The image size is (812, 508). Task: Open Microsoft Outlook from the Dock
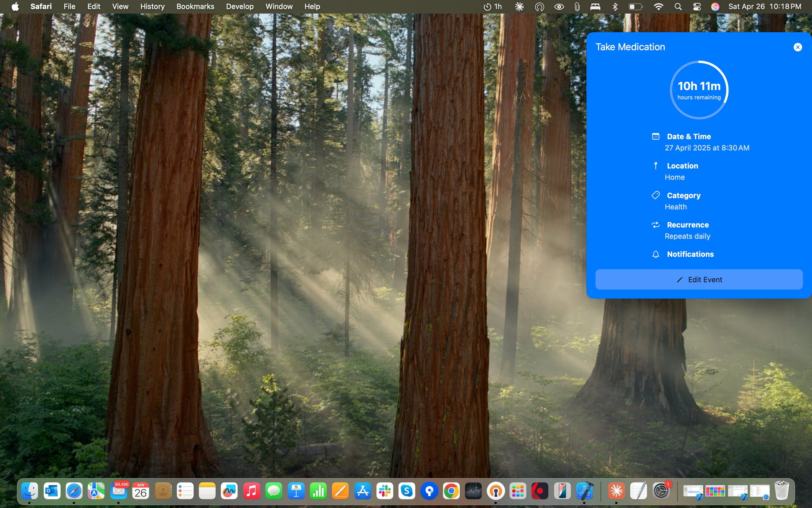pos(52,491)
